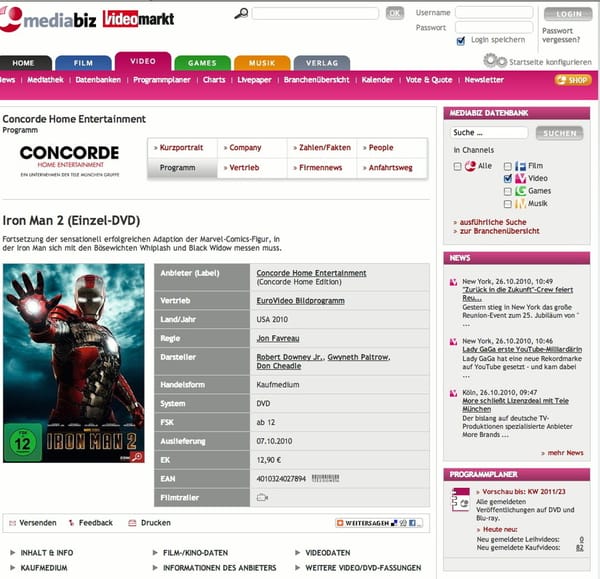
Task: Open the SHOP button
Action: (x=573, y=80)
